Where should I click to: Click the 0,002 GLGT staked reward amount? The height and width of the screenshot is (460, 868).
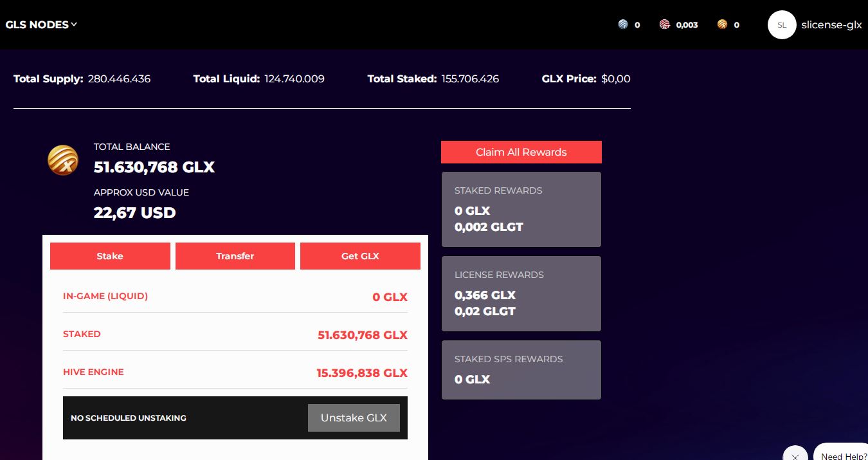tap(489, 227)
